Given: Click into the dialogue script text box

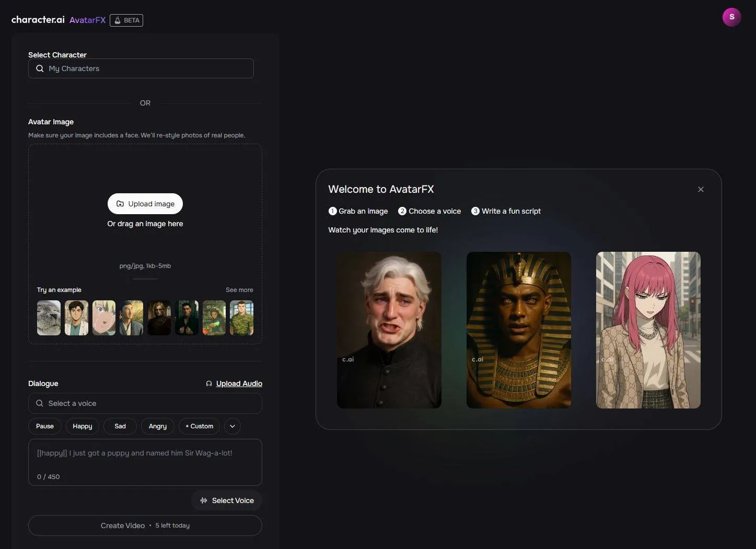Looking at the screenshot, I should 145,462.
